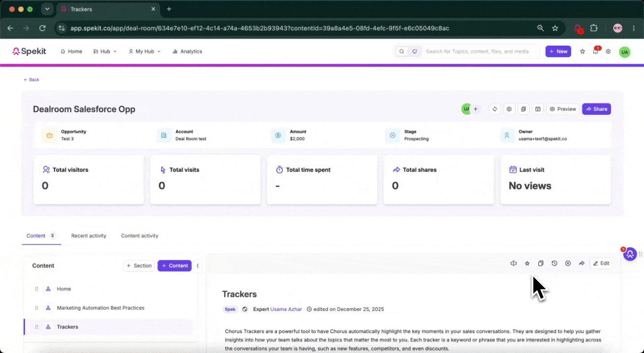Click the sync refresh icon
The width and height of the screenshot is (644, 353).
pyautogui.click(x=495, y=109)
